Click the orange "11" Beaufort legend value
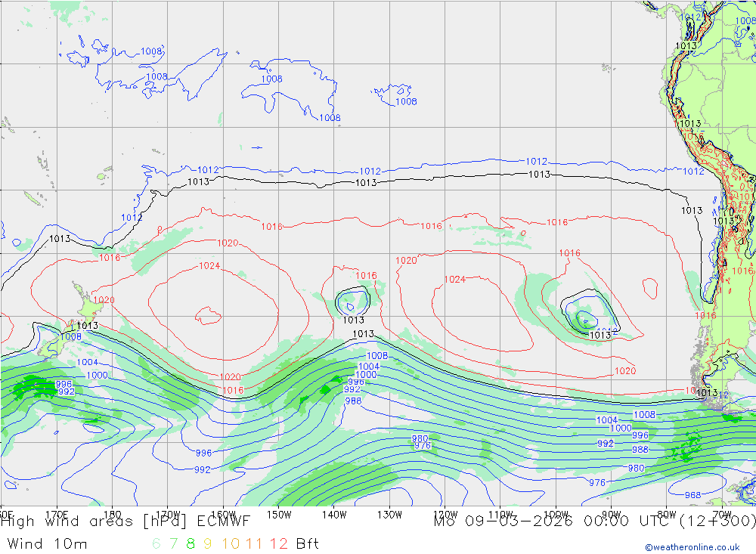Screen dimensions: 756x554 [254, 544]
